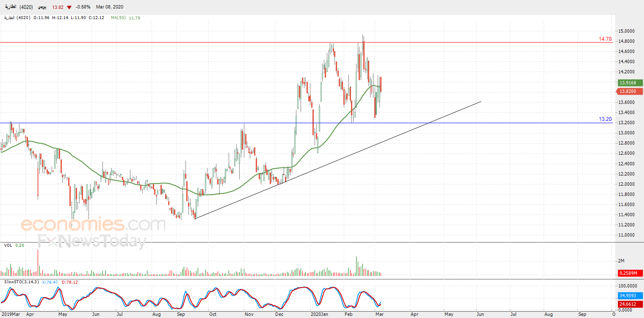Click the 11.0000 price axis label
The image size is (644, 318).
pos(626,235)
